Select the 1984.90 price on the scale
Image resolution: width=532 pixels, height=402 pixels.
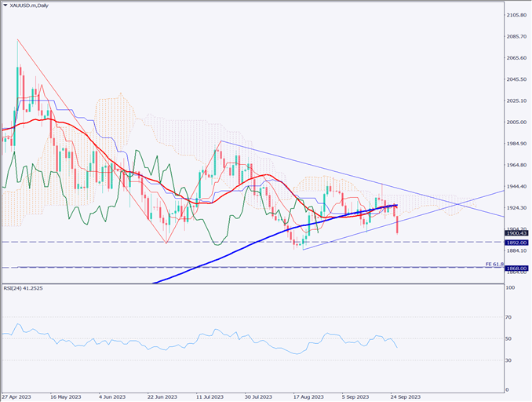pos(516,144)
